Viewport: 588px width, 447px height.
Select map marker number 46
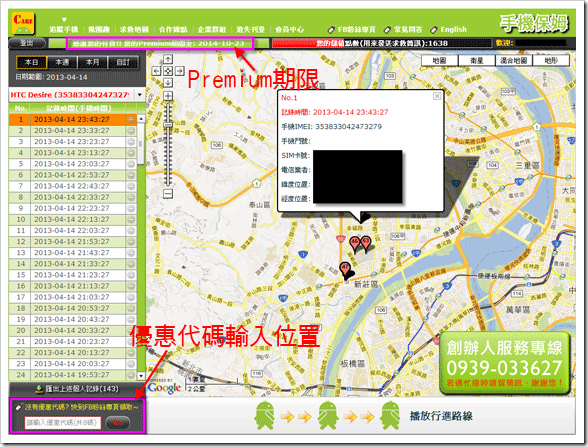(x=354, y=243)
